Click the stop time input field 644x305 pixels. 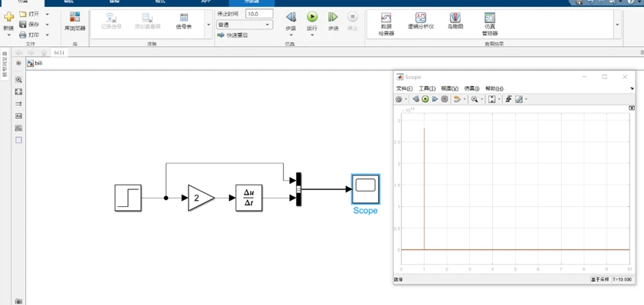pyautogui.click(x=259, y=14)
